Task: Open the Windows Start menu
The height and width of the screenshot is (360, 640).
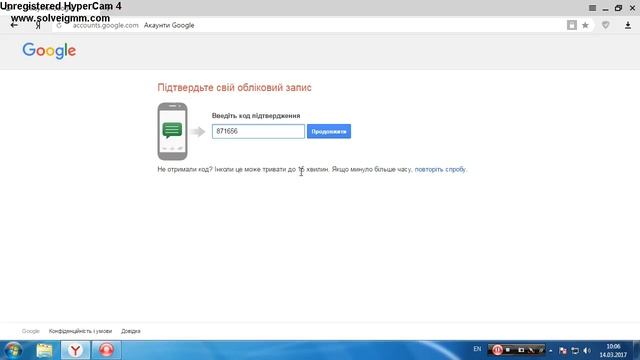Action: pos(13,350)
